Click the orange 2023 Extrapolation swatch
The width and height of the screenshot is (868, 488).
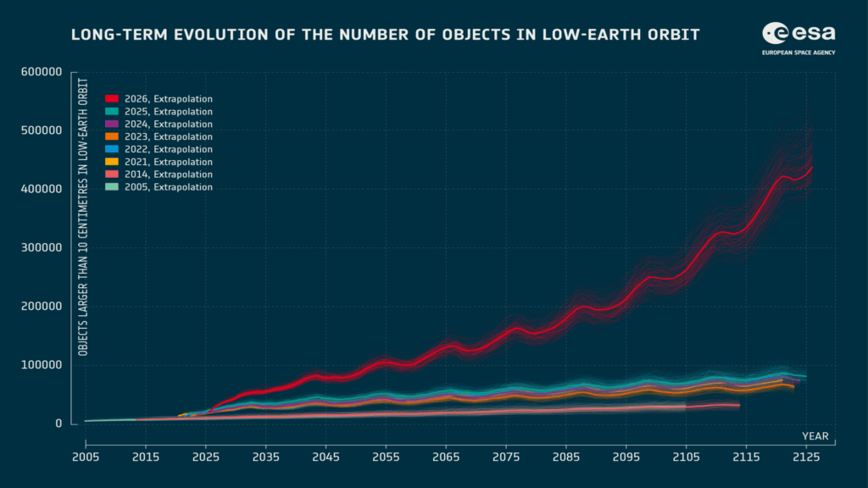pos(112,136)
